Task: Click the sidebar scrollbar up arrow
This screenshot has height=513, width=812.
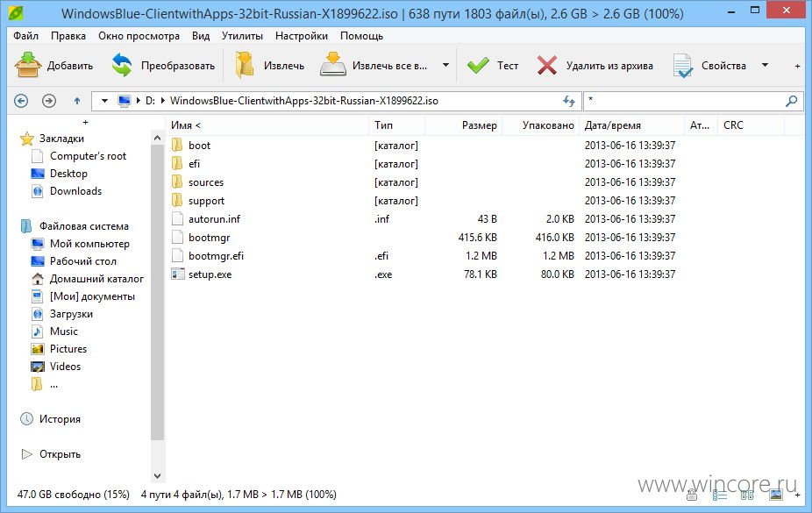Action: (158, 139)
